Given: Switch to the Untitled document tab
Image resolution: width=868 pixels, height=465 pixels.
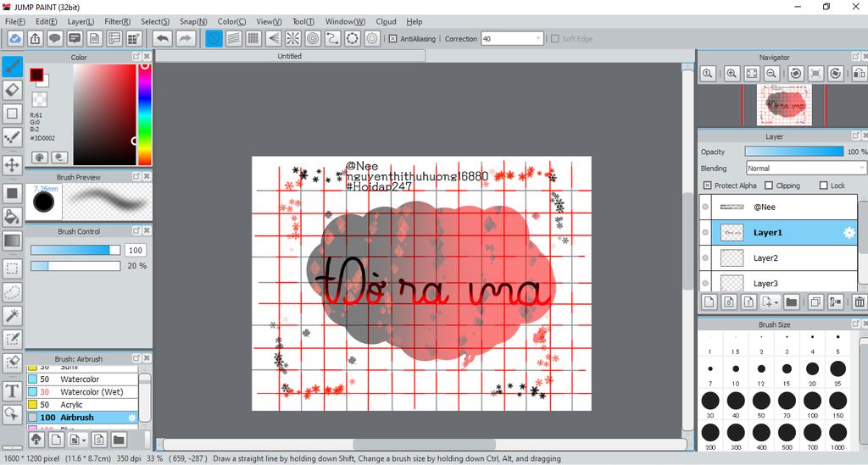Looking at the screenshot, I should coord(290,56).
